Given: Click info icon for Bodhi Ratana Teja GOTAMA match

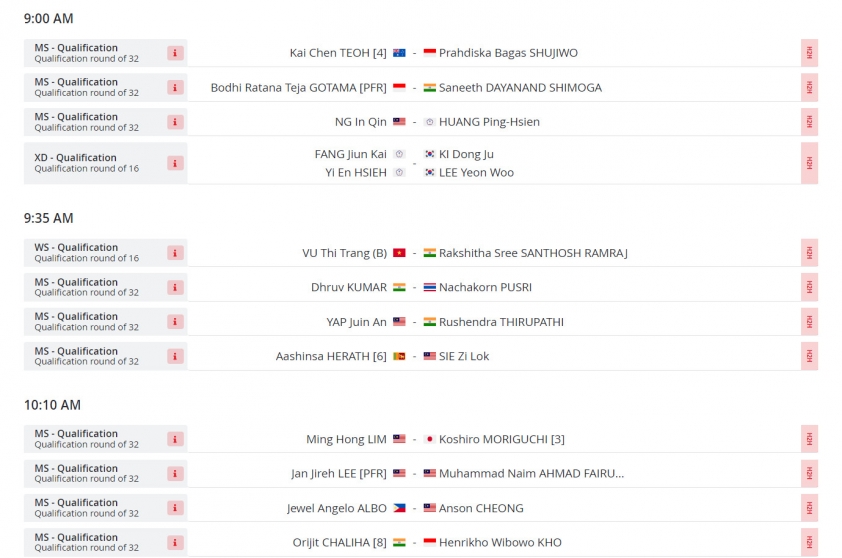Looking at the screenshot, I should coord(175,88).
